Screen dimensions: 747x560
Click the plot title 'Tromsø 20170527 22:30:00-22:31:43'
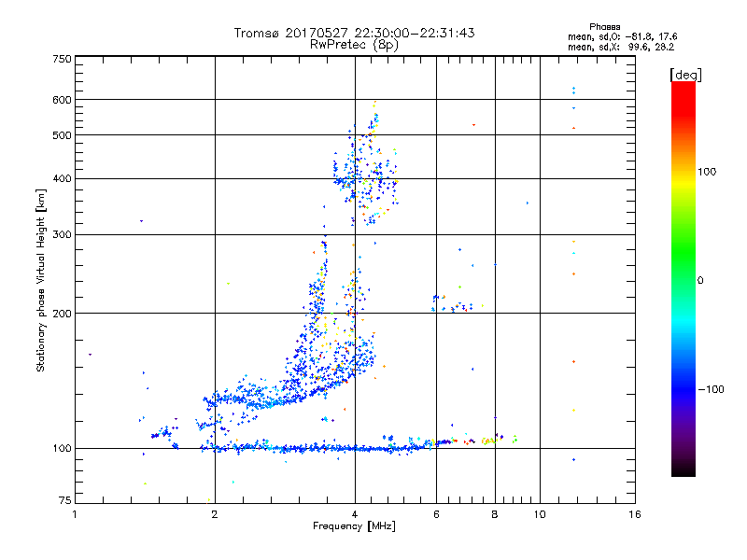[x=354, y=33]
